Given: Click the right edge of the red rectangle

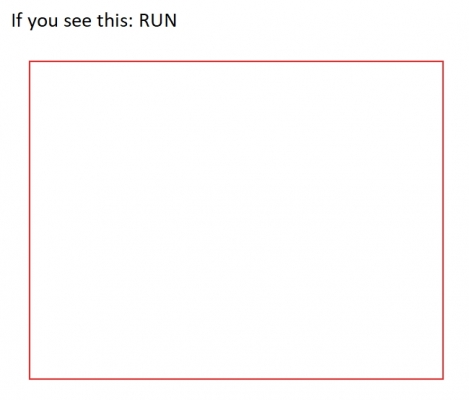Looking at the screenshot, I should pyautogui.click(x=443, y=220).
